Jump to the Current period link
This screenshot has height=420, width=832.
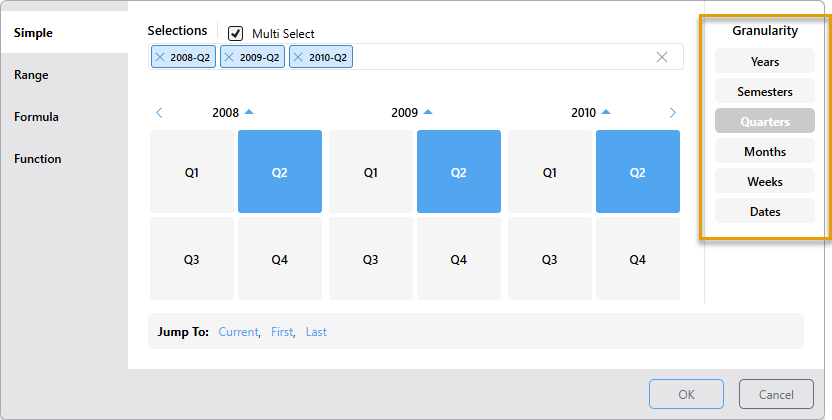239,332
